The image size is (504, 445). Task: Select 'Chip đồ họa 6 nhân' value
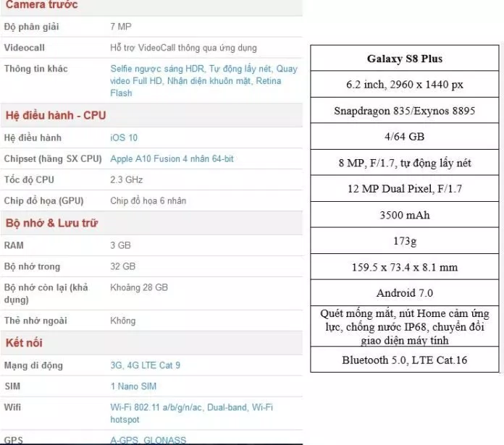tap(148, 200)
